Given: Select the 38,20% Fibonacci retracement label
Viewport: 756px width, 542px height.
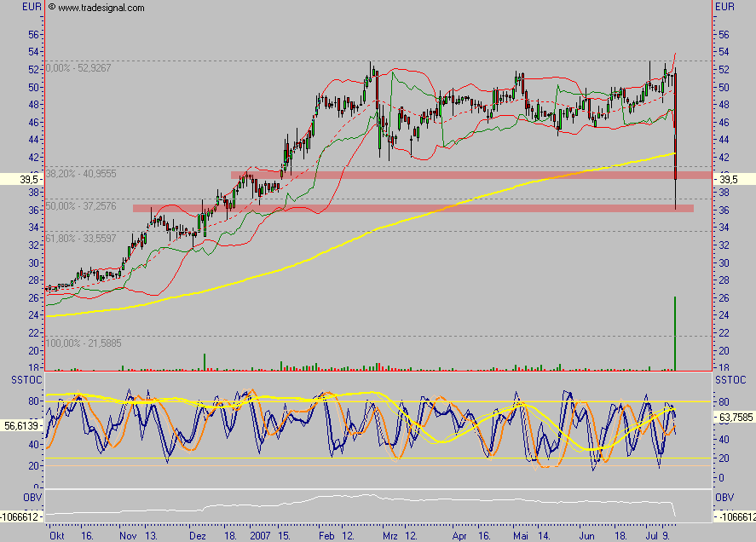Looking at the screenshot, I should 81,173.
